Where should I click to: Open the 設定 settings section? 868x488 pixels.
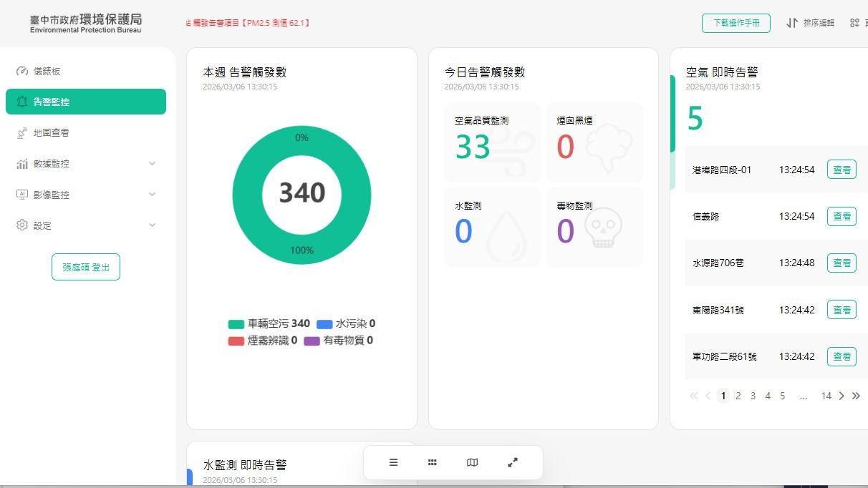click(x=86, y=225)
